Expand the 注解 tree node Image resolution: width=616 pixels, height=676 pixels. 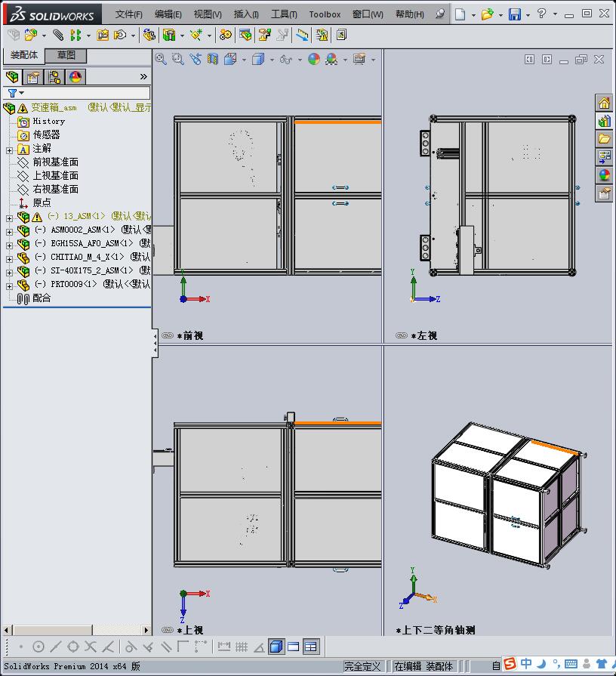point(10,150)
